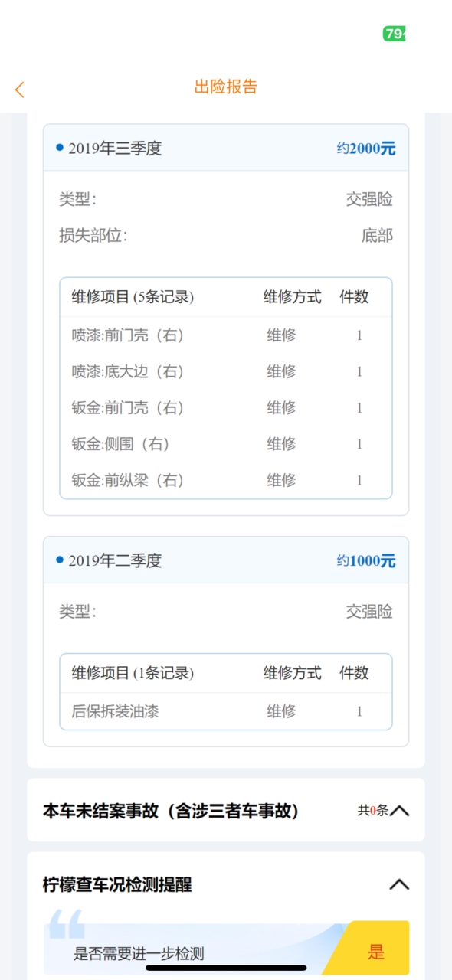Select the 约1000元 amount for 2019年二季度

tap(366, 560)
